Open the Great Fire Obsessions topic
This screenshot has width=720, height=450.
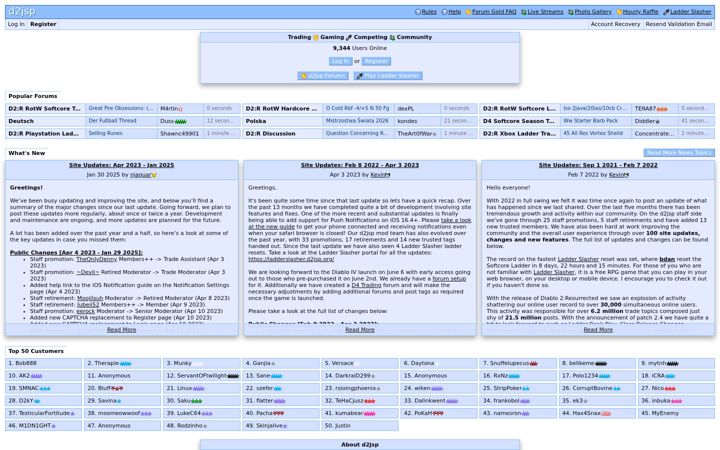pos(121,108)
